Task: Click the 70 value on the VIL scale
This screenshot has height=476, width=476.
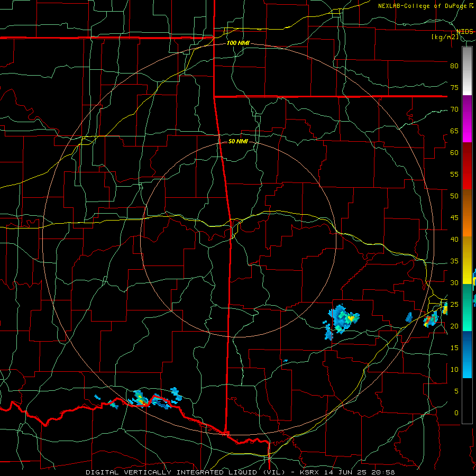Action: click(x=454, y=109)
